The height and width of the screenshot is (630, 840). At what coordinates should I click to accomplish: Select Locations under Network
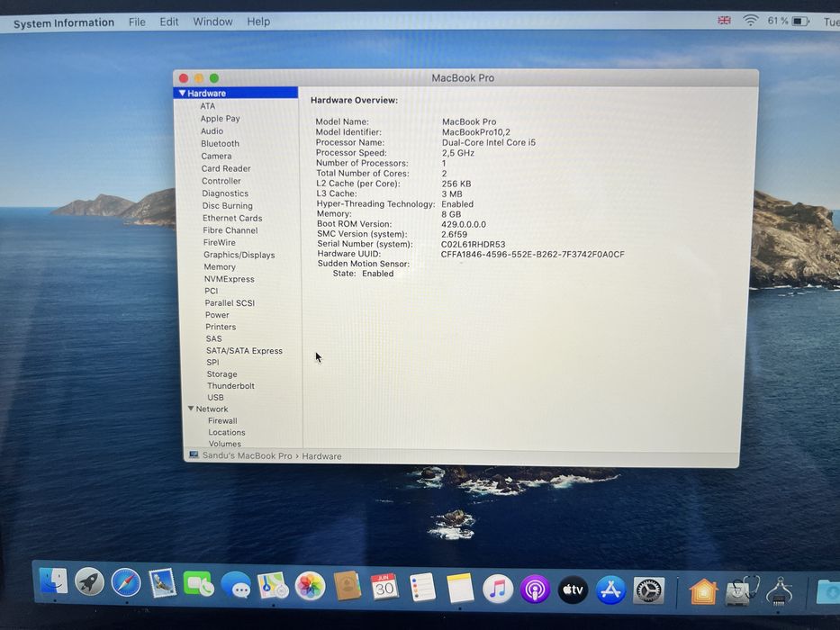pos(227,432)
